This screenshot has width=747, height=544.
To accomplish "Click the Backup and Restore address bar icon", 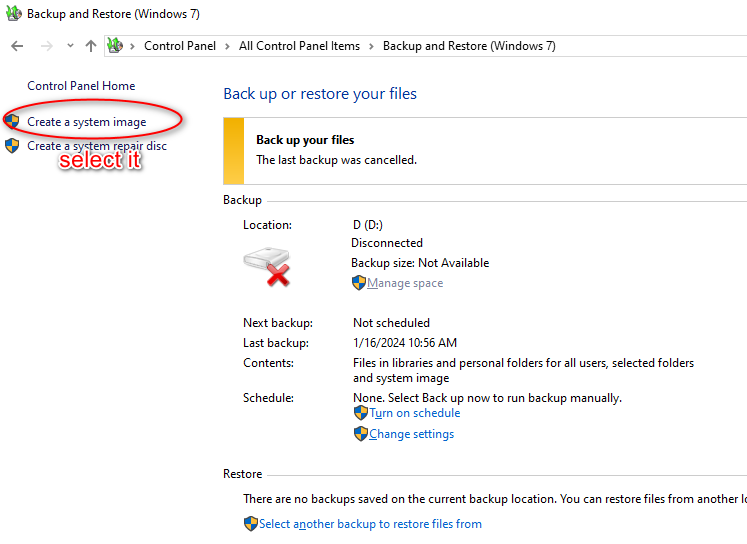I will point(115,46).
